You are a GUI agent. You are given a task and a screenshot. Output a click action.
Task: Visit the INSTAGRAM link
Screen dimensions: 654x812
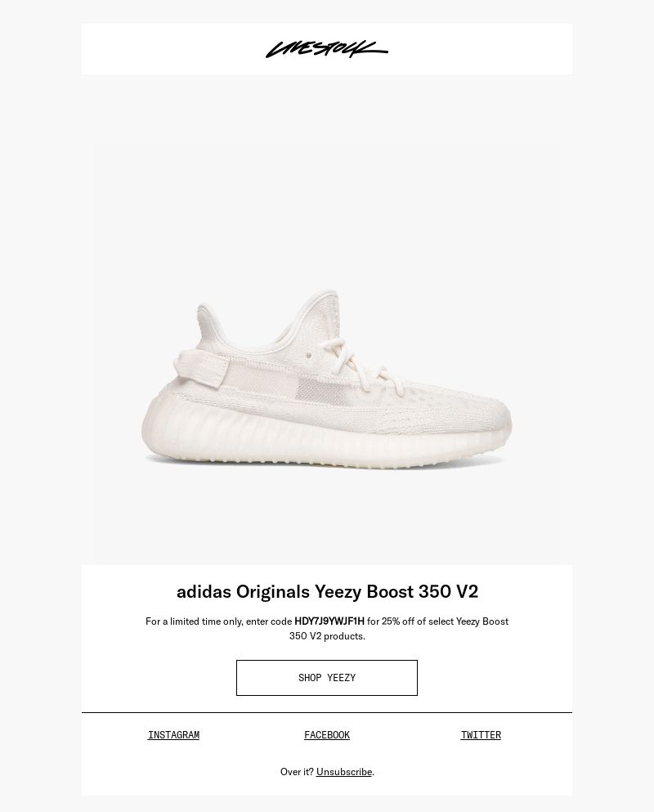click(173, 735)
